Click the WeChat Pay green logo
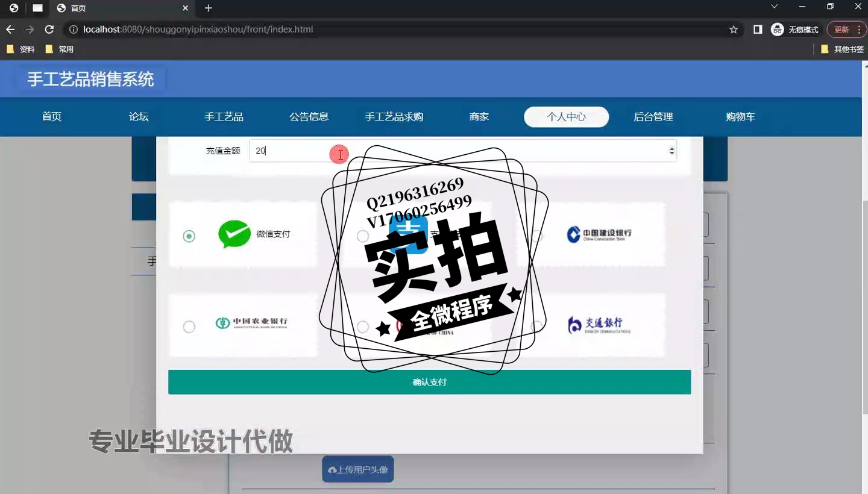Image resolution: width=868 pixels, height=494 pixels. pyautogui.click(x=234, y=234)
